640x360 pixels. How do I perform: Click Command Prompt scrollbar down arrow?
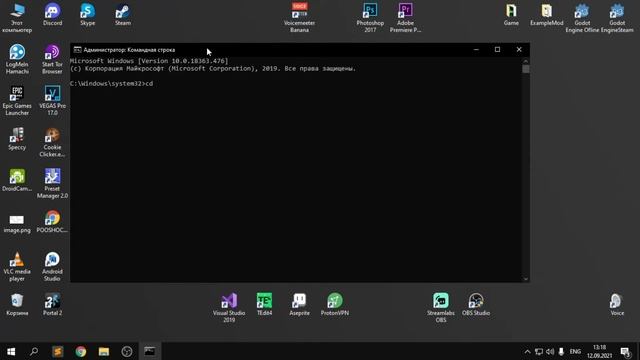[526, 279]
